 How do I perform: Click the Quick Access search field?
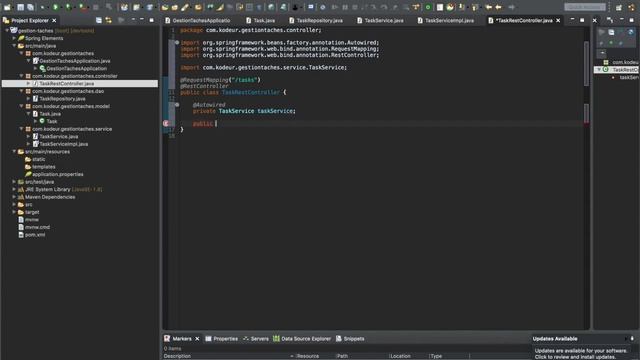tap(585, 7)
